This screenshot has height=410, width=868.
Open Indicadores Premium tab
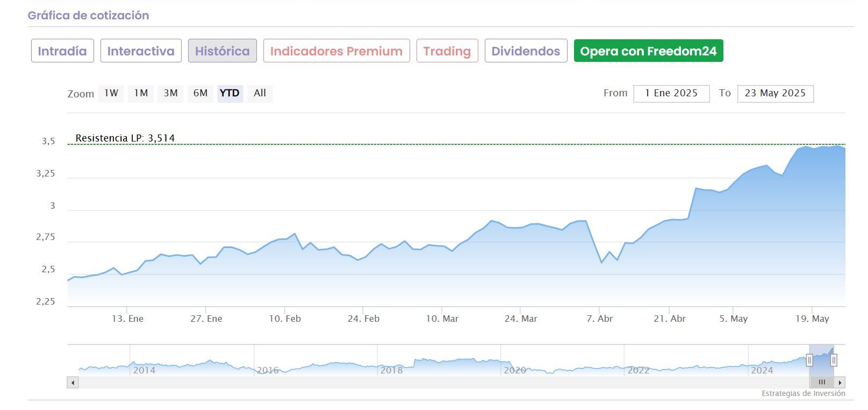(336, 51)
